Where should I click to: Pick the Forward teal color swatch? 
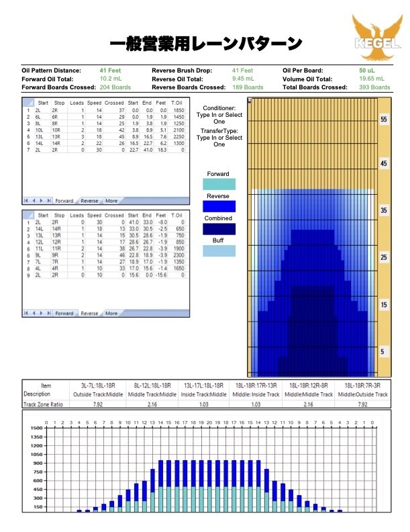[219, 184]
